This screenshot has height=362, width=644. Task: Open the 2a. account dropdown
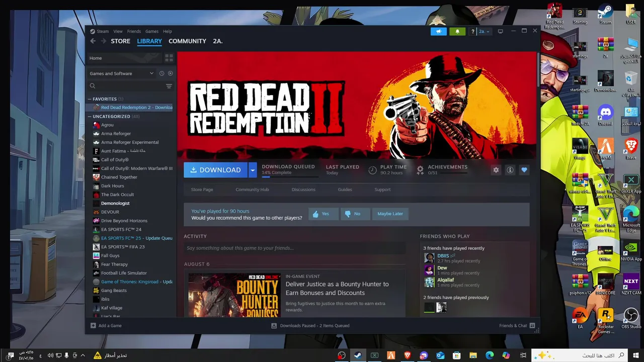point(484,31)
